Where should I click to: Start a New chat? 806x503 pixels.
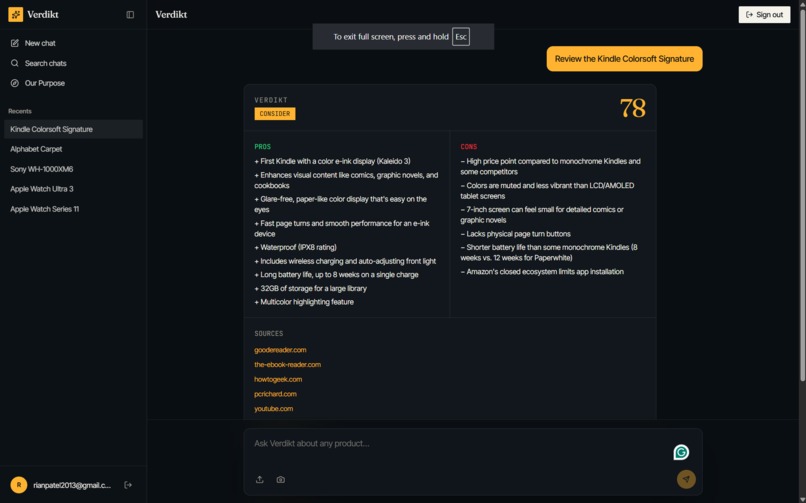(x=73, y=43)
